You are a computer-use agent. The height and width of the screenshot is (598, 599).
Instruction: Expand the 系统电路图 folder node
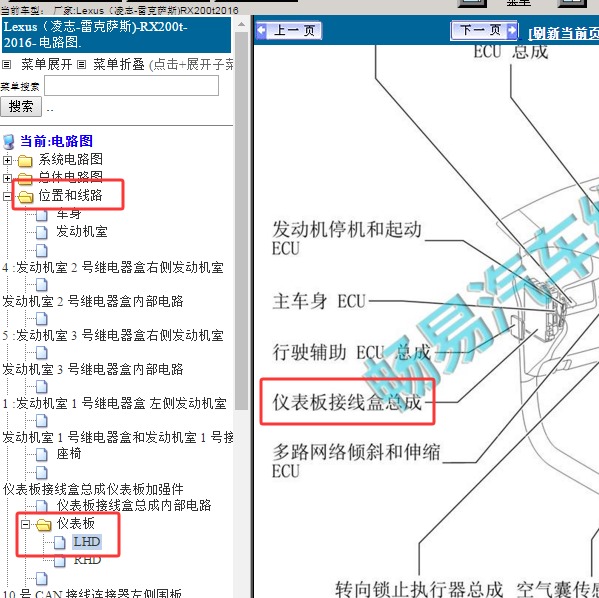click(7, 160)
